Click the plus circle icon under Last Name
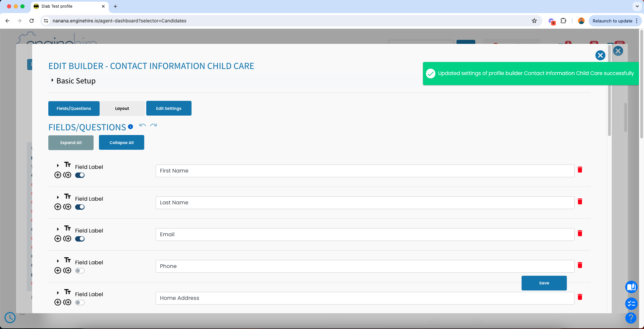Screen dimensions: 644x329 [58, 207]
